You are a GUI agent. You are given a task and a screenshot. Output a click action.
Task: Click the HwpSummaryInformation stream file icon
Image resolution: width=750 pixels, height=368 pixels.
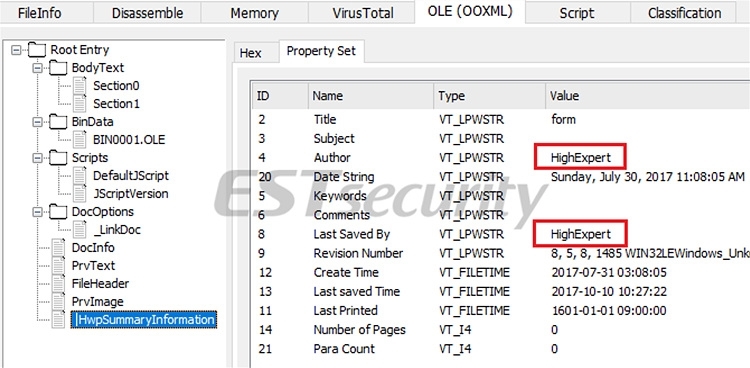point(58,320)
